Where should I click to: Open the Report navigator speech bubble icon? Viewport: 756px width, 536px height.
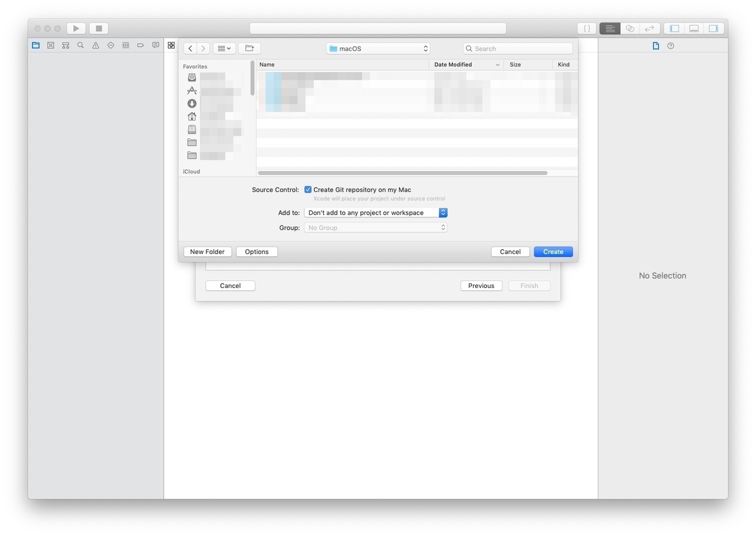tap(155, 45)
